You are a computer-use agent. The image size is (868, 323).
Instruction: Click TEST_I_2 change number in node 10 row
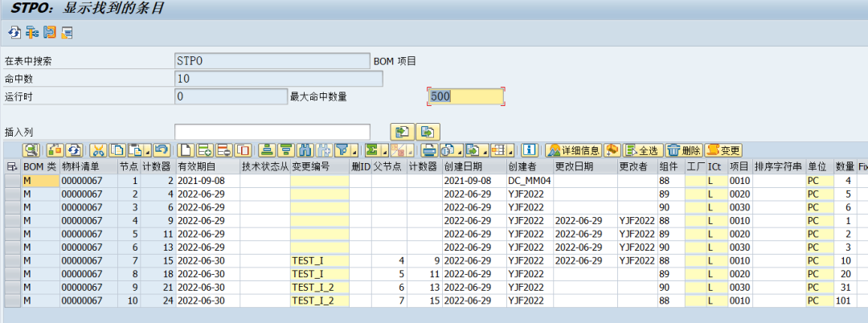coord(320,301)
